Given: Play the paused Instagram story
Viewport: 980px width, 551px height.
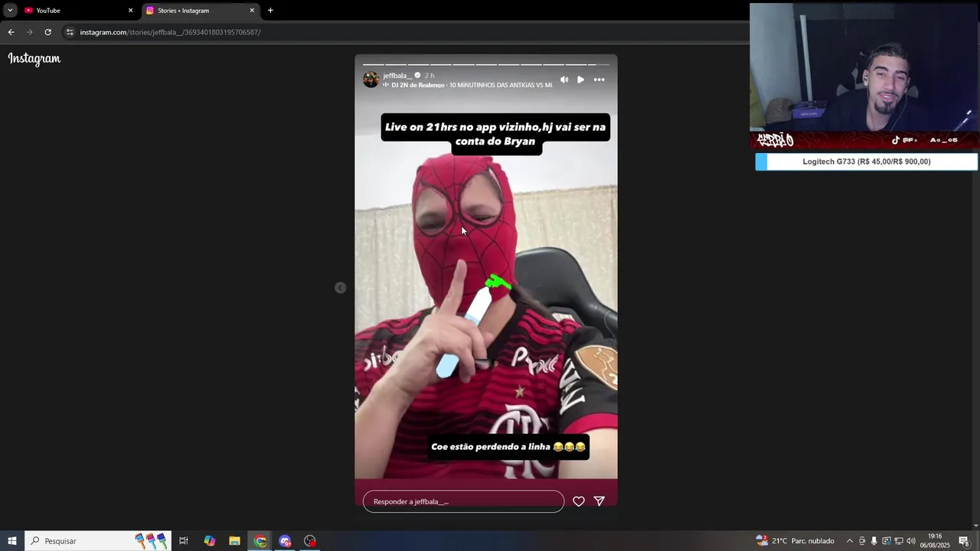Looking at the screenshot, I should [581, 80].
